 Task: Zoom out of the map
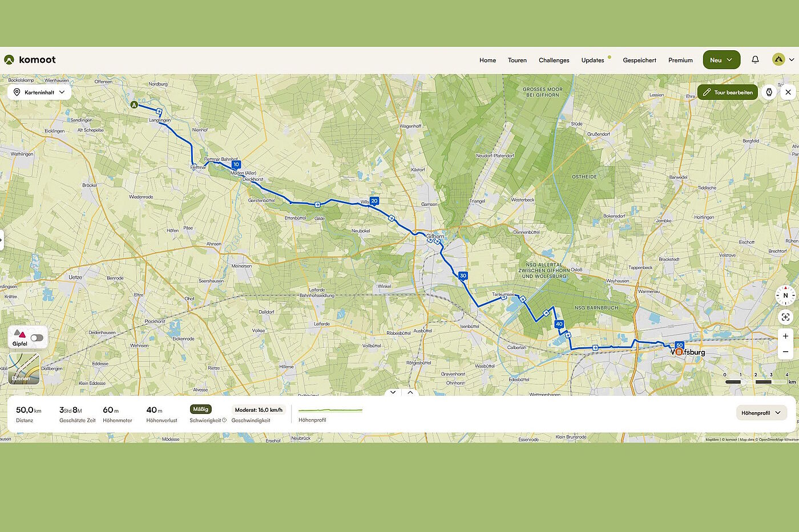[x=785, y=352]
